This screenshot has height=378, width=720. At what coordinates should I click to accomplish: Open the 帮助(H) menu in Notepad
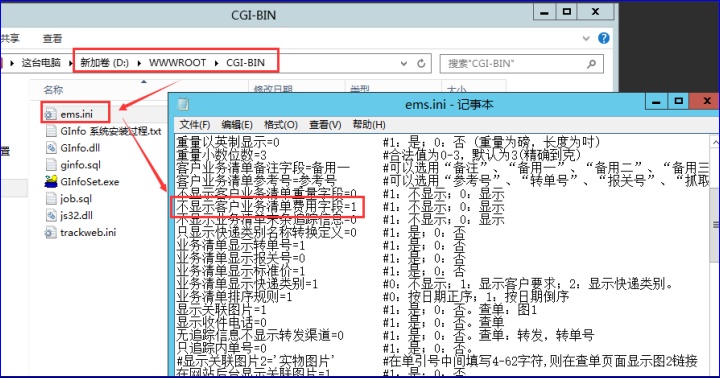pyautogui.click(x=369, y=124)
